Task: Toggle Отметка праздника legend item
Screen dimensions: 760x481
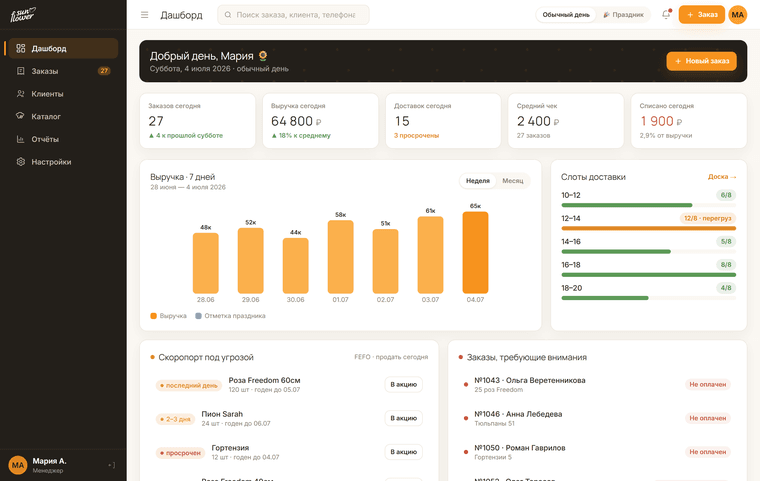Action: 230,316
